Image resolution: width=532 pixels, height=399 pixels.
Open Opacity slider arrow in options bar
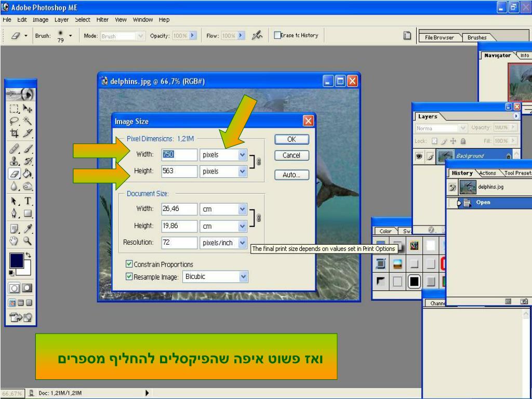[x=193, y=35]
